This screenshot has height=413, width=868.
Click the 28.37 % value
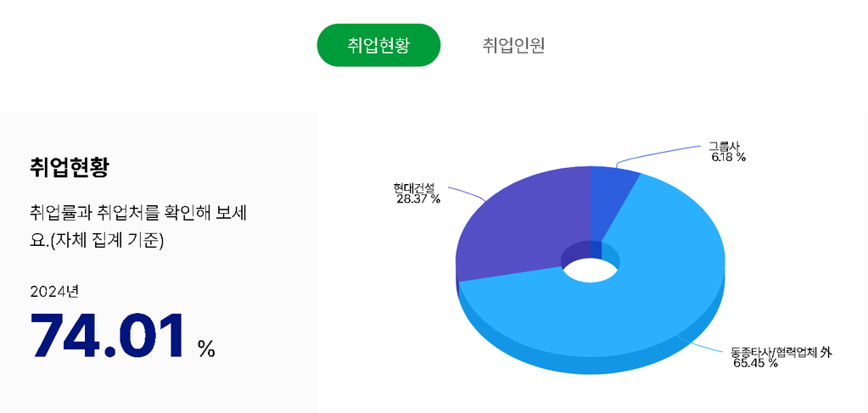tap(418, 198)
